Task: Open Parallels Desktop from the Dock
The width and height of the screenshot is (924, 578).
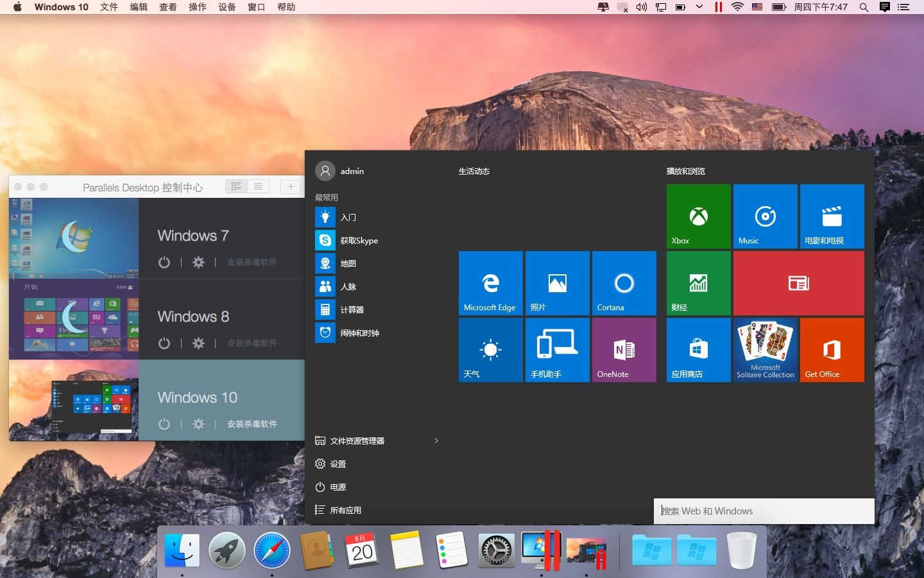Action: pyautogui.click(x=542, y=550)
